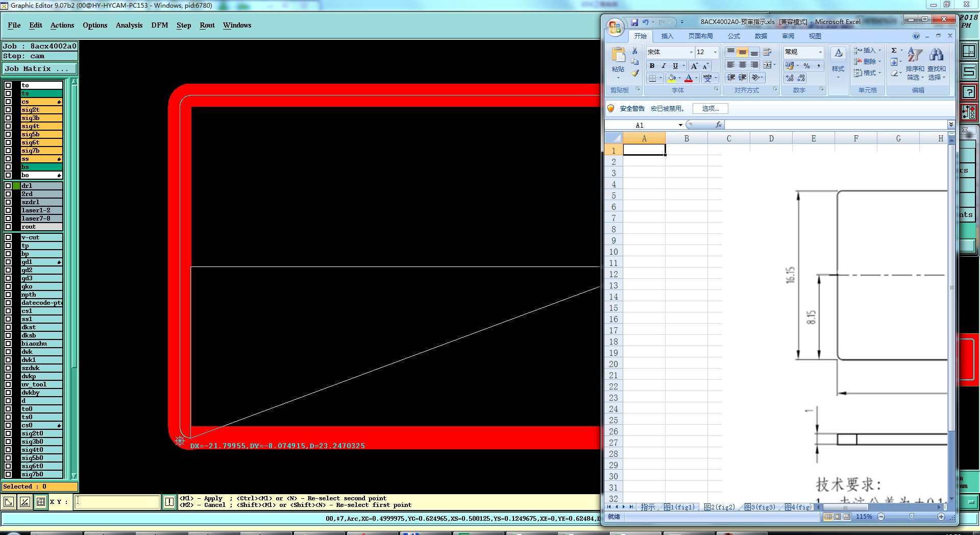Click the Excel zoom slider handle
The height and width of the screenshot is (535, 980).
912,517
